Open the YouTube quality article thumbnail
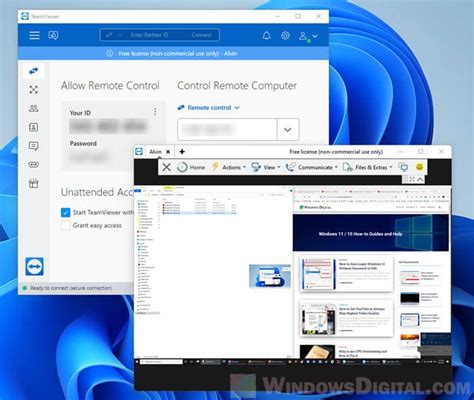The height and width of the screenshot is (400, 474). [x=318, y=320]
